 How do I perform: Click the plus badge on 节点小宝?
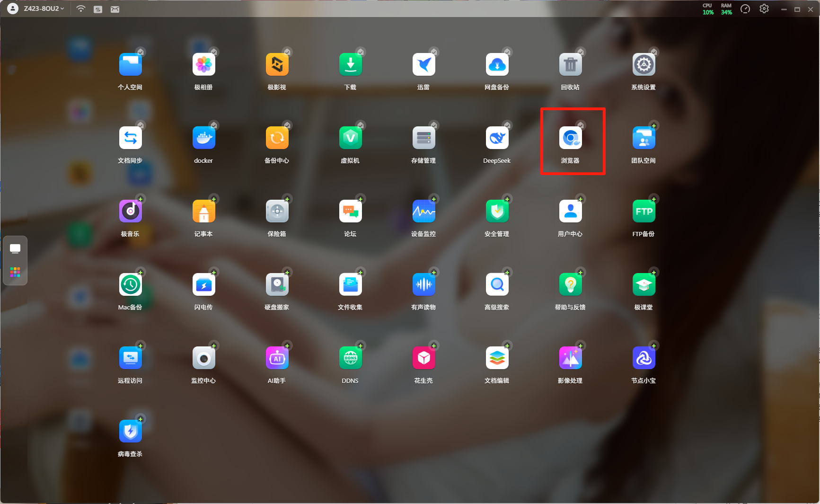click(654, 345)
